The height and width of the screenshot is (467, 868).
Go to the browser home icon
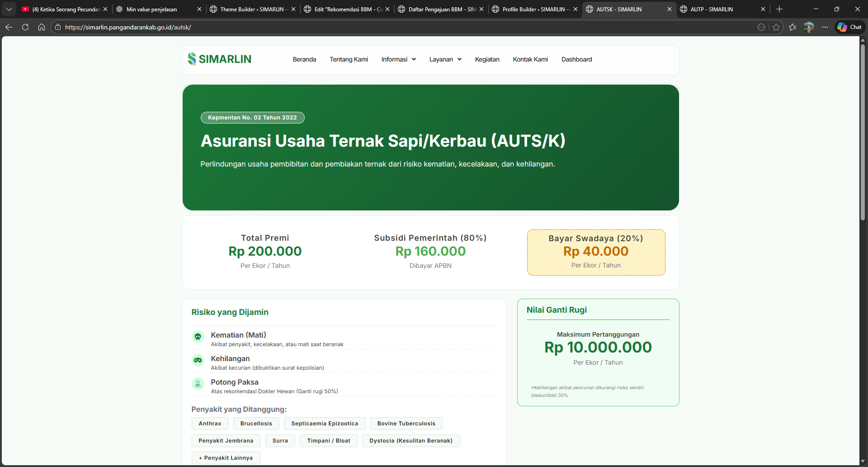pos(42,27)
